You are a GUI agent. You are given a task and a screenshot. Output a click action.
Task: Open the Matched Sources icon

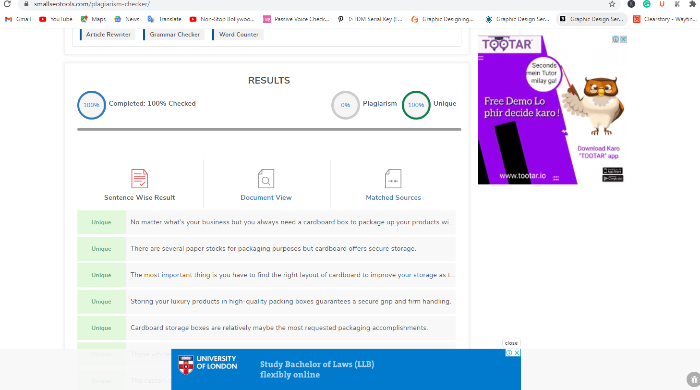coord(393,178)
